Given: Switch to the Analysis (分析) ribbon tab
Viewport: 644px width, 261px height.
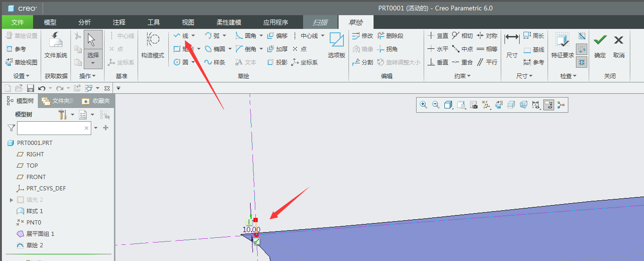Looking at the screenshot, I should pyautogui.click(x=85, y=22).
